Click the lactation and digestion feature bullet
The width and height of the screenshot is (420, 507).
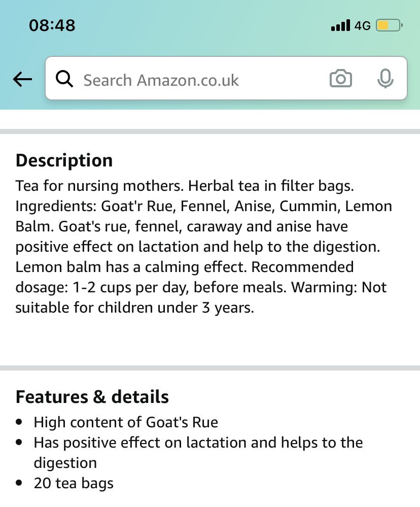click(198, 443)
